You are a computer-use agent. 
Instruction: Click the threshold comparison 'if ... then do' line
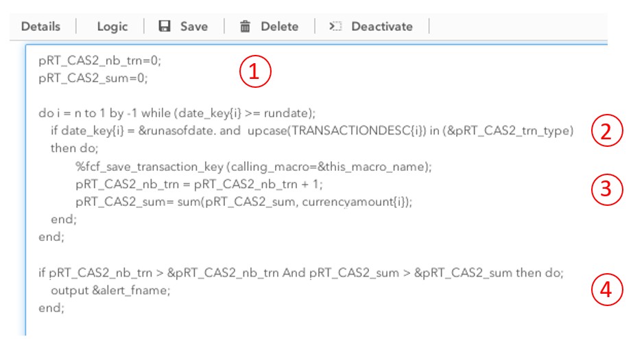300,272
